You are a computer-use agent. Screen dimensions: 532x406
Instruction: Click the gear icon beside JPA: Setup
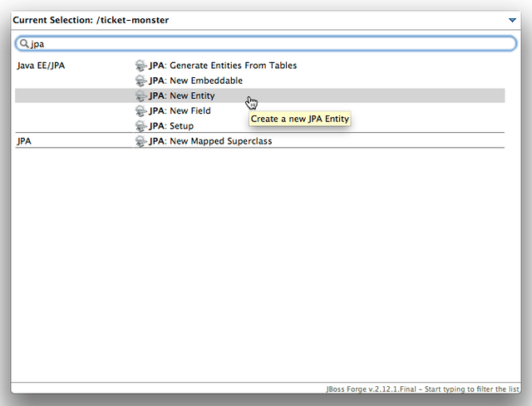pos(140,126)
